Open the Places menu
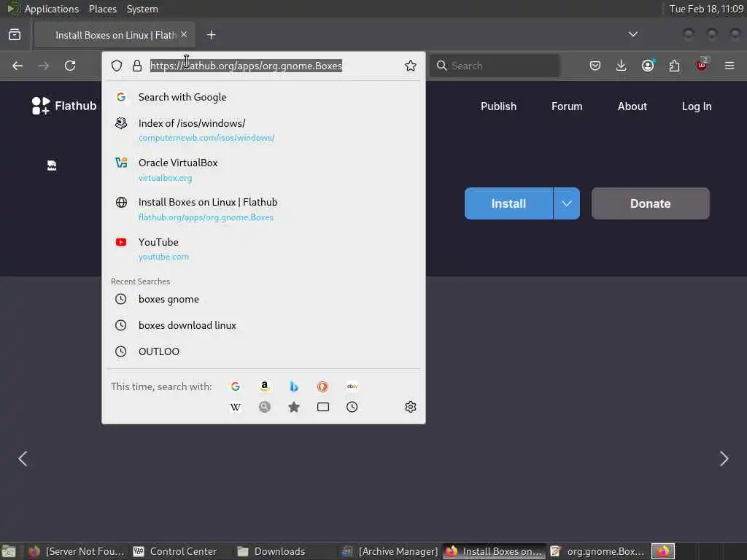Viewport: 747px width, 560px height. pyautogui.click(x=102, y=9)
